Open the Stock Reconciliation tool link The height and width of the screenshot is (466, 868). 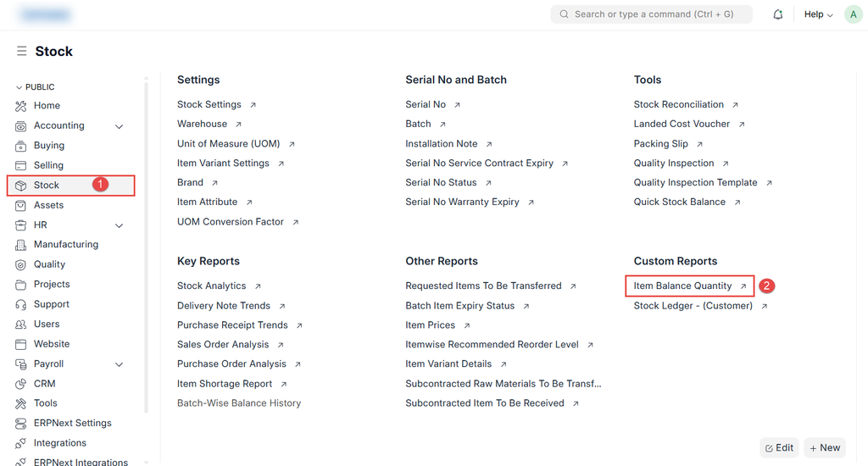coord(678,105)
